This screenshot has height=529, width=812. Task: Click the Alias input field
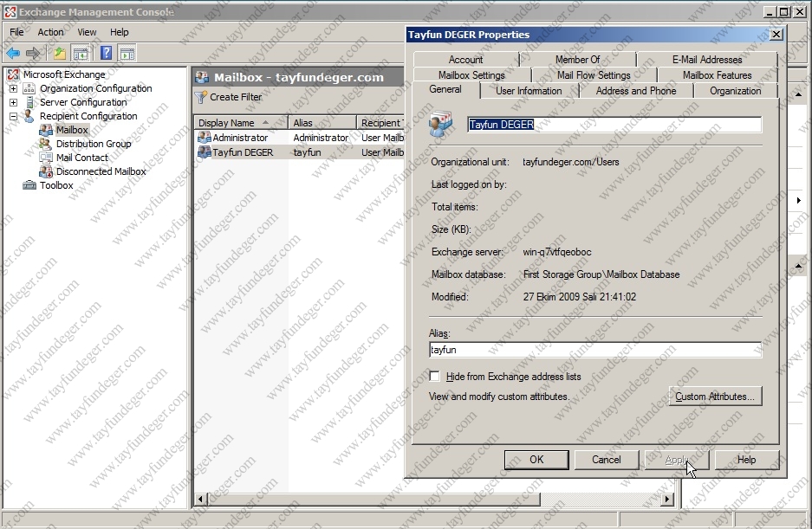[595, 350]
